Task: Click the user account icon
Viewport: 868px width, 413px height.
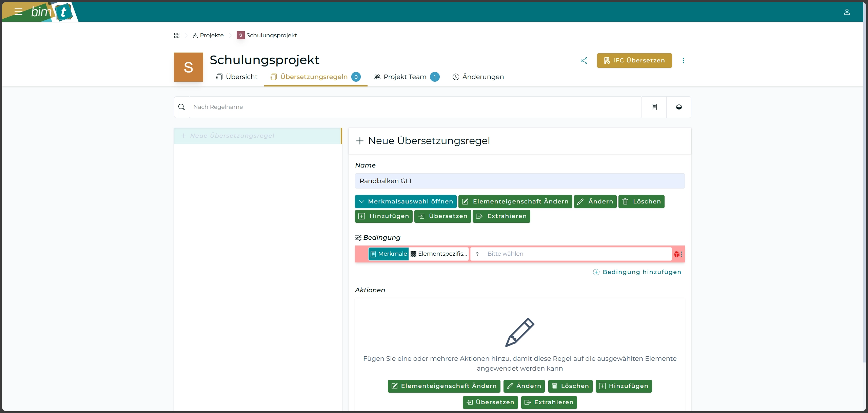Action: click(847, 12)
